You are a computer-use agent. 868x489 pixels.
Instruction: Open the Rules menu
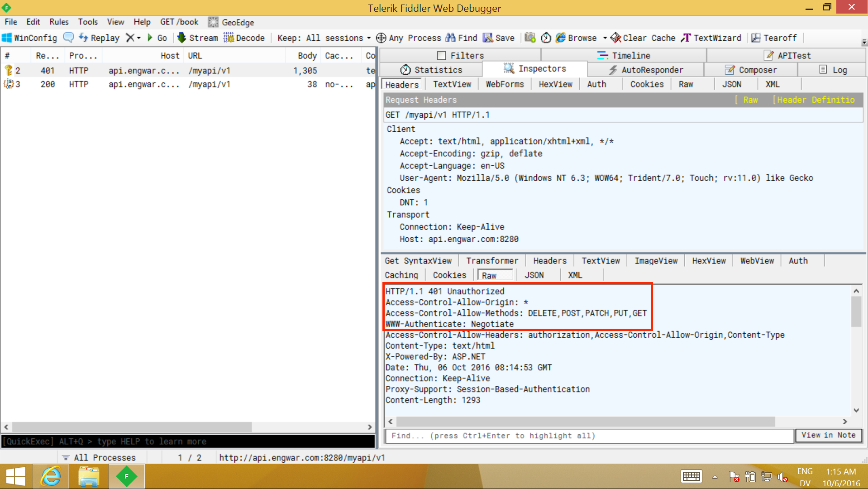click(x=59, y=22)
